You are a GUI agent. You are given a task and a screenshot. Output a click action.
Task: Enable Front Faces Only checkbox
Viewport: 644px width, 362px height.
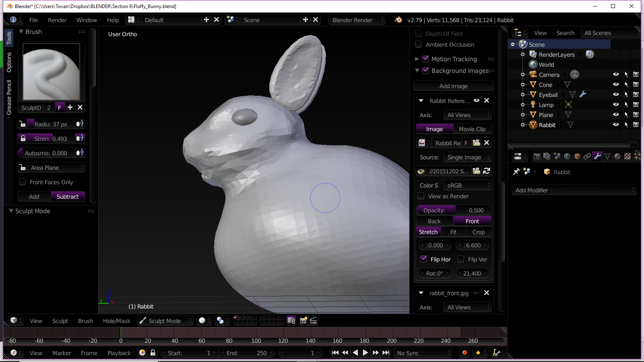23,182
